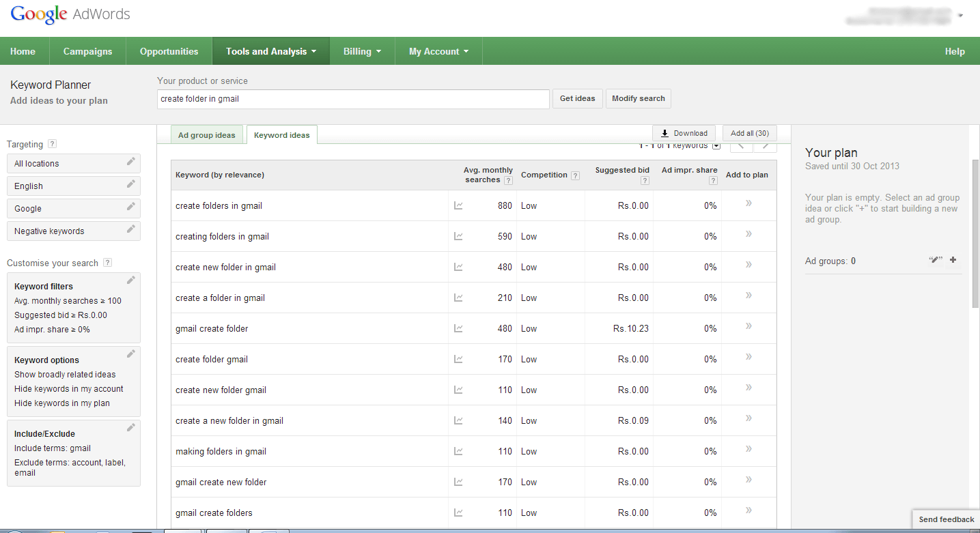Click Modify search button
This screenshot has width=980, height=533.
coord(638,98)
